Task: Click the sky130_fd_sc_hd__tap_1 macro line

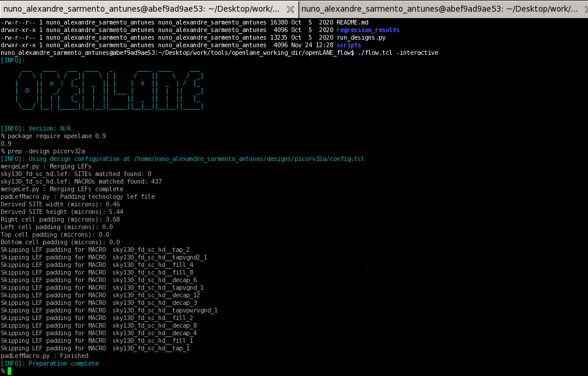Action: (x=95, y=348)
